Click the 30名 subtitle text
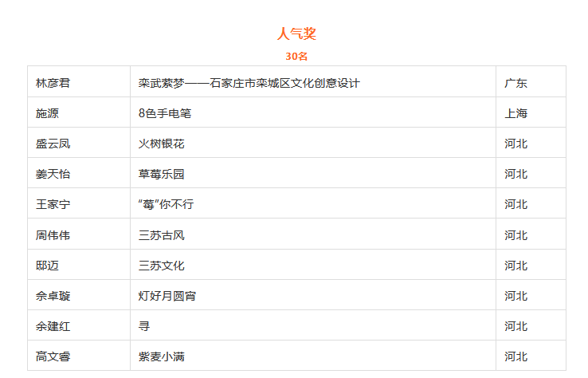Viewport: 588px width, 378px height. click(x=296, y=57)
